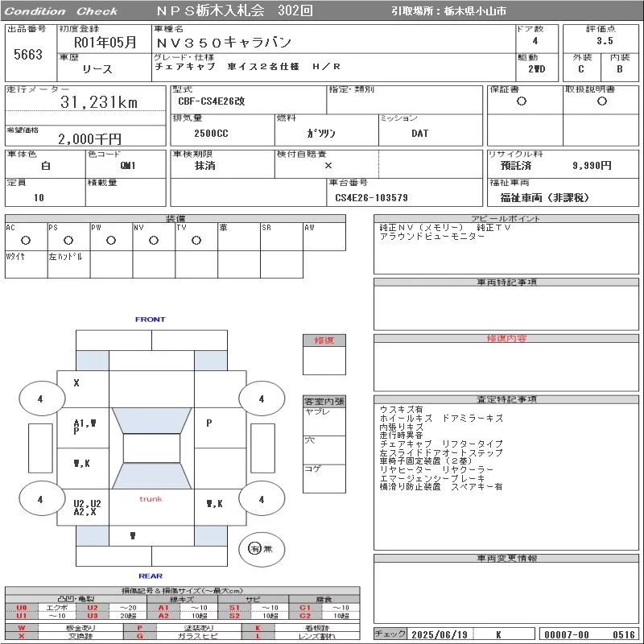Viewport: 644px width, 644px height.
Task: Select the ガラスヒビ legend entry
Action: (x=197, y=636)
